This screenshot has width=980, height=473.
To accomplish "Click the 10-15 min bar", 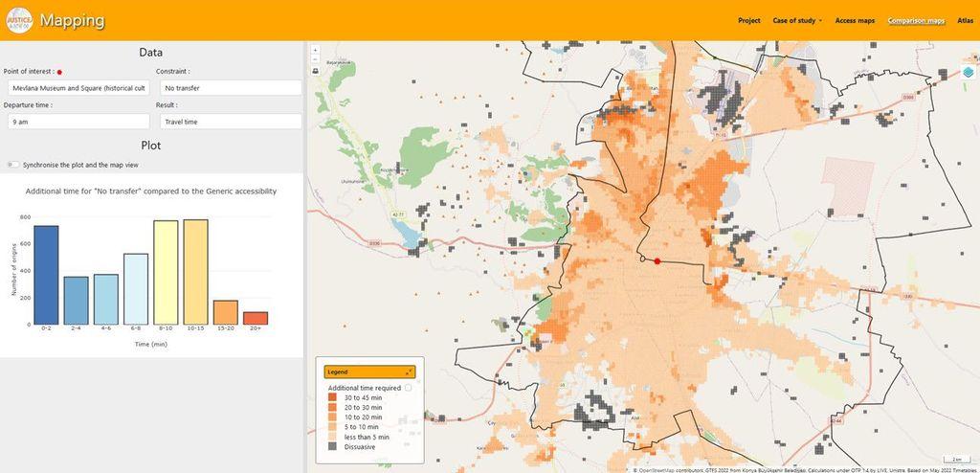I will point(195,272).
